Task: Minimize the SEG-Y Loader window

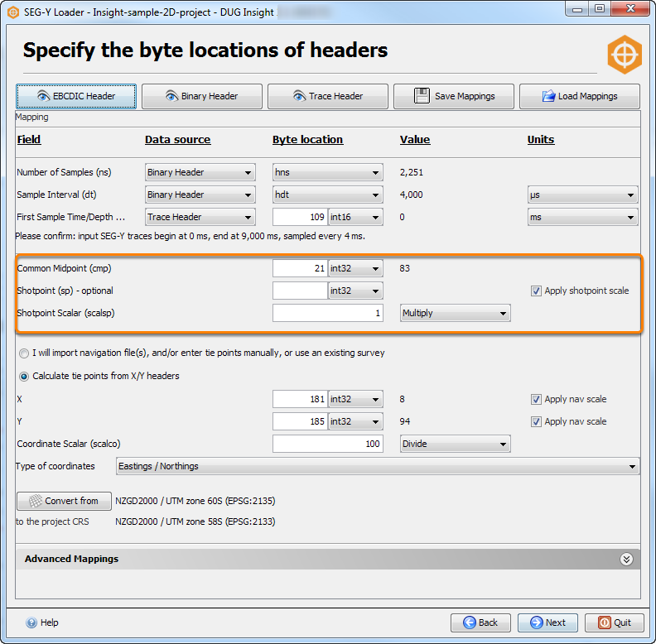Action: click(x=577, y=9)
